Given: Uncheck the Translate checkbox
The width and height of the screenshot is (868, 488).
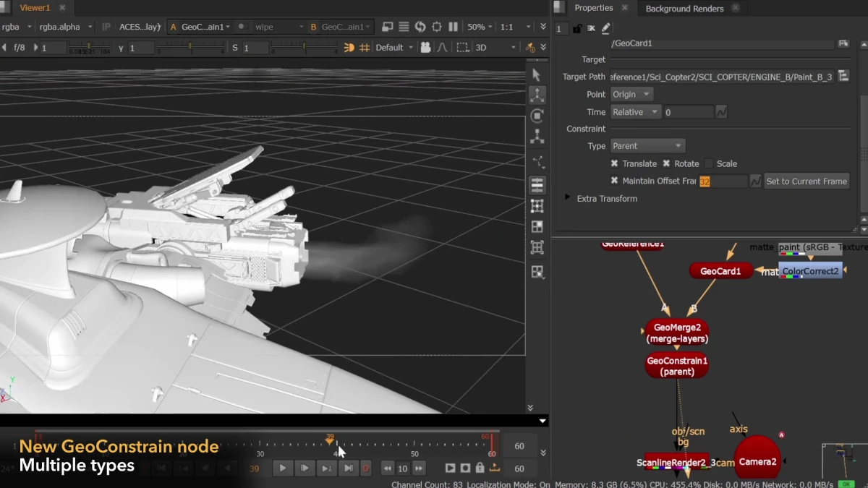Looking at the screenshot, I should pyautogui.click(x=614, y=164).
